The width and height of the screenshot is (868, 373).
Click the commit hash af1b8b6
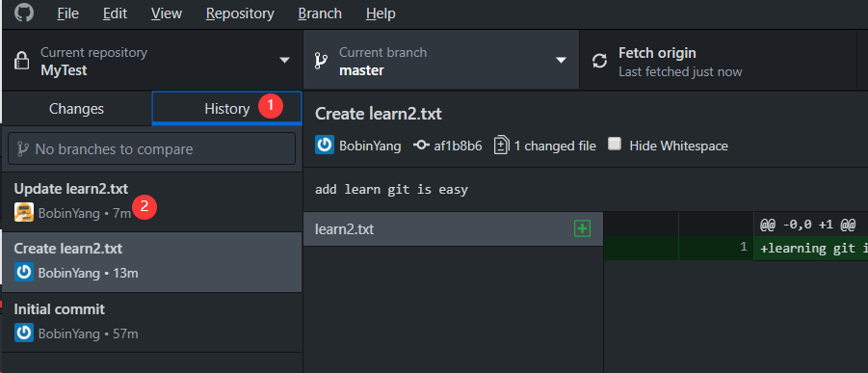click(458, 147)
